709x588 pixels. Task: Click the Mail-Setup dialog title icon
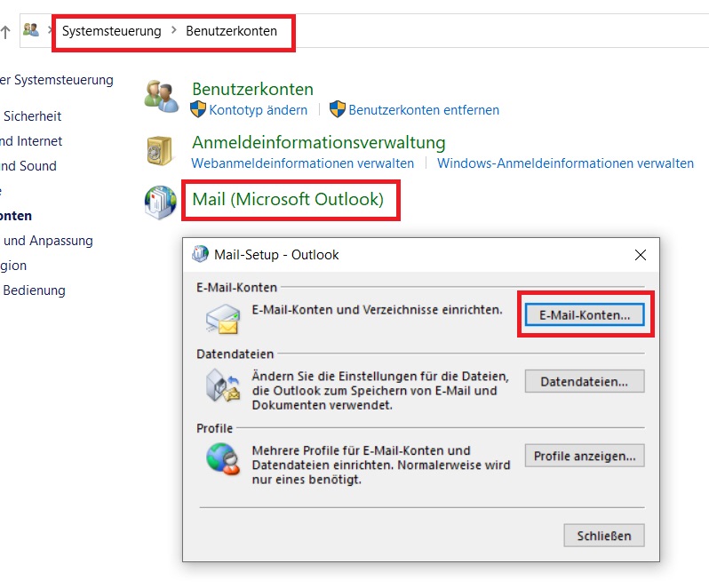click(x=200, y=254)
